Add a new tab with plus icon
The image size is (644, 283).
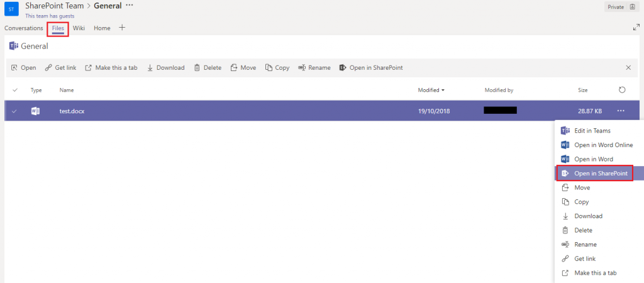[122, 28]
